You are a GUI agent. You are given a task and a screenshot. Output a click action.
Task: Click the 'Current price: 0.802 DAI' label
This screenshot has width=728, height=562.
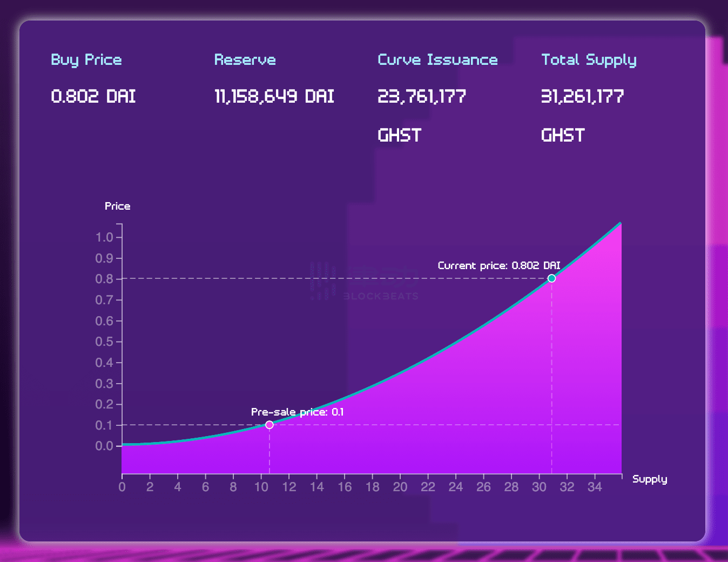tap(499, 265)
